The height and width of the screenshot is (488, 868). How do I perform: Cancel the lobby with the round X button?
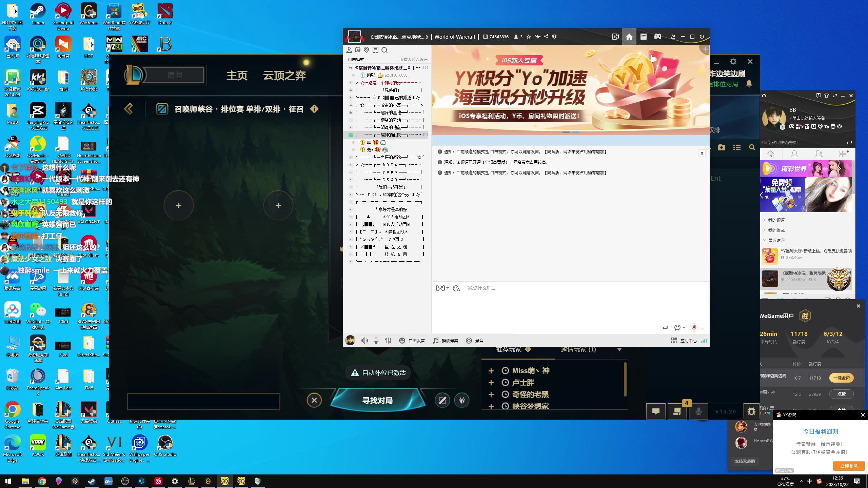314,400
